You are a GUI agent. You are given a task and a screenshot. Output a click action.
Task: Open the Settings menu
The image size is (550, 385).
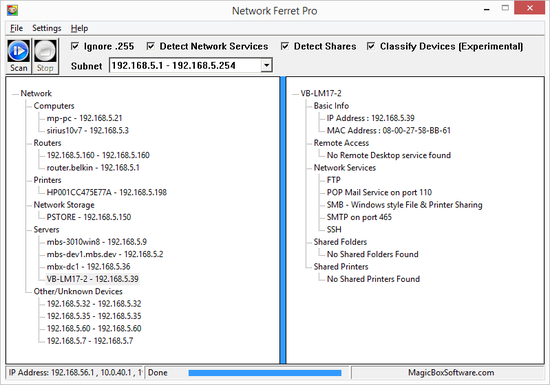[x=47, y=28]
